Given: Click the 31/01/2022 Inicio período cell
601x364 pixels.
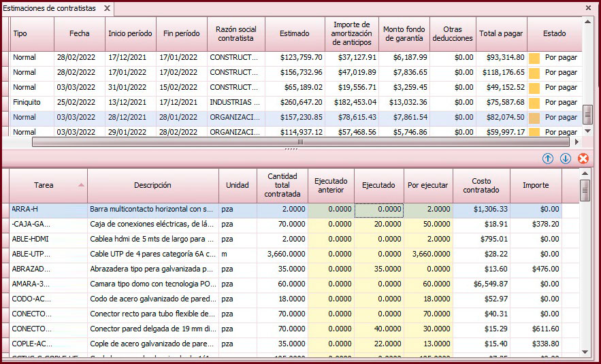Looking at the screenshot, I should coord(130,88).
